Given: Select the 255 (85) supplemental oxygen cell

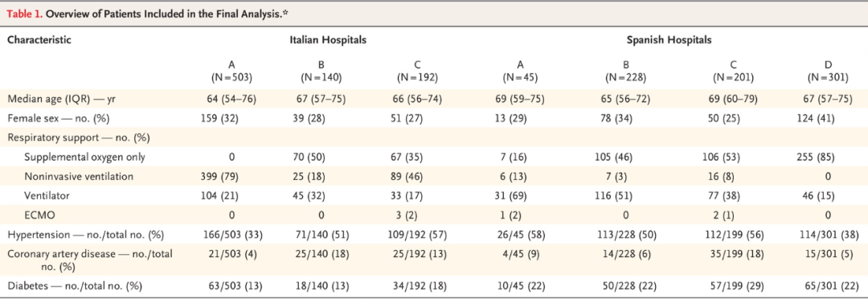Looking at the screenshot, I should pyautogui.click(x=828, y=157).
